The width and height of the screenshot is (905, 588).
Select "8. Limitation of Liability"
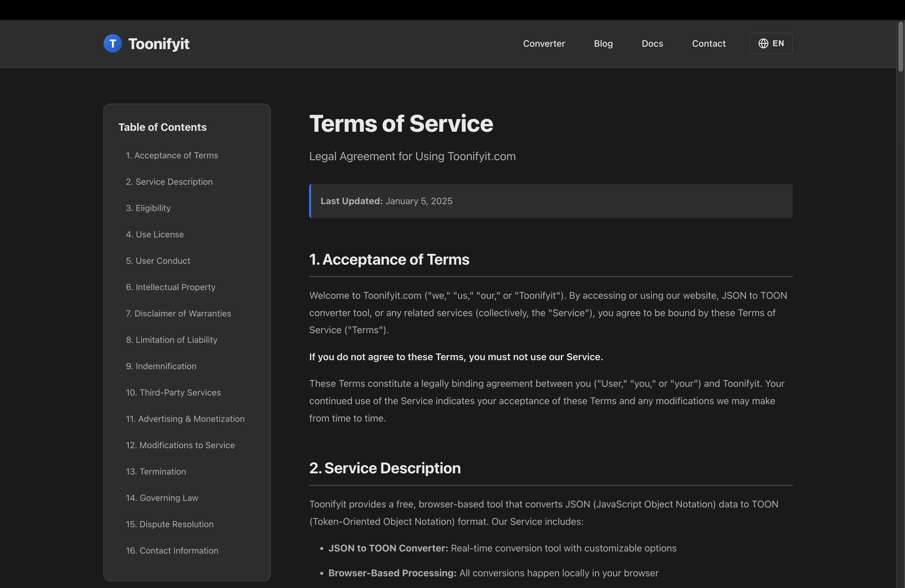click(171, 340)
